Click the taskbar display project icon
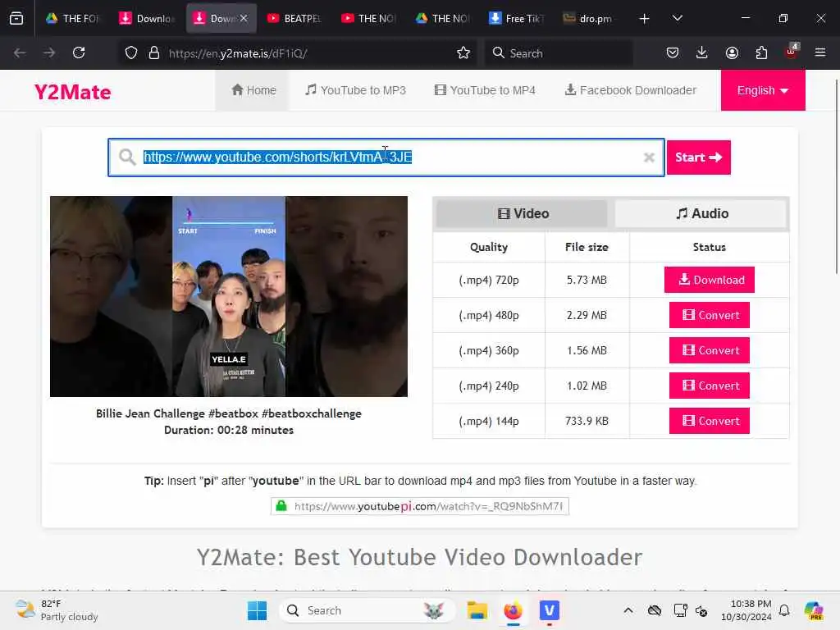 [x=680, y=610]
